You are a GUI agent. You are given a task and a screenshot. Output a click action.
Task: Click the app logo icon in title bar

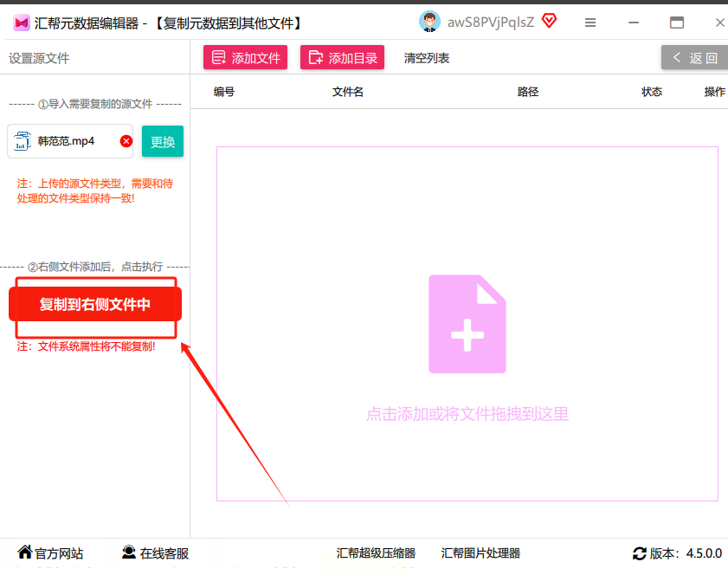point(22,23)
